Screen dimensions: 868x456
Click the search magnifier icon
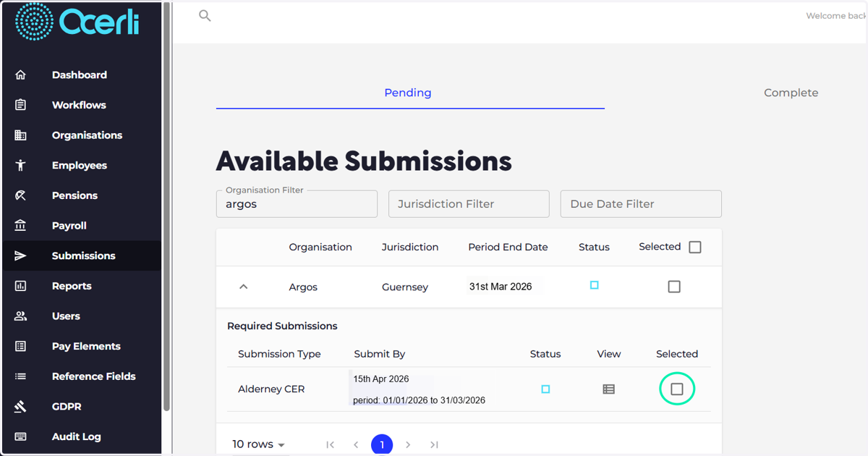click(x=205, y=15)
